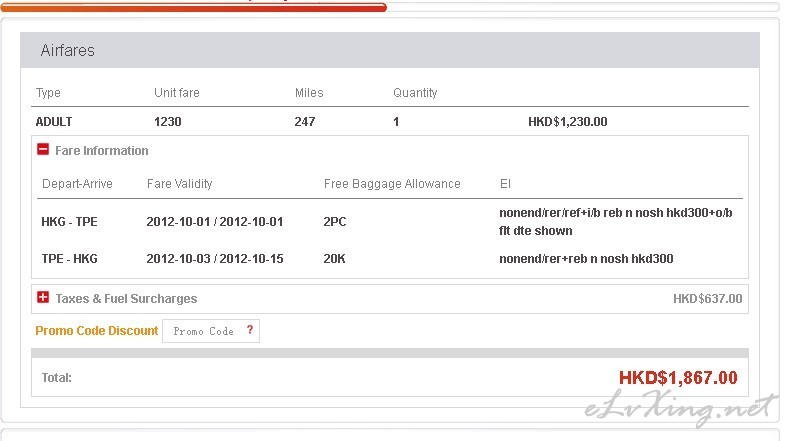The height and width of the screenshot is (441, 789).
Task: Click the miles value 247
Action: (305, 122)
